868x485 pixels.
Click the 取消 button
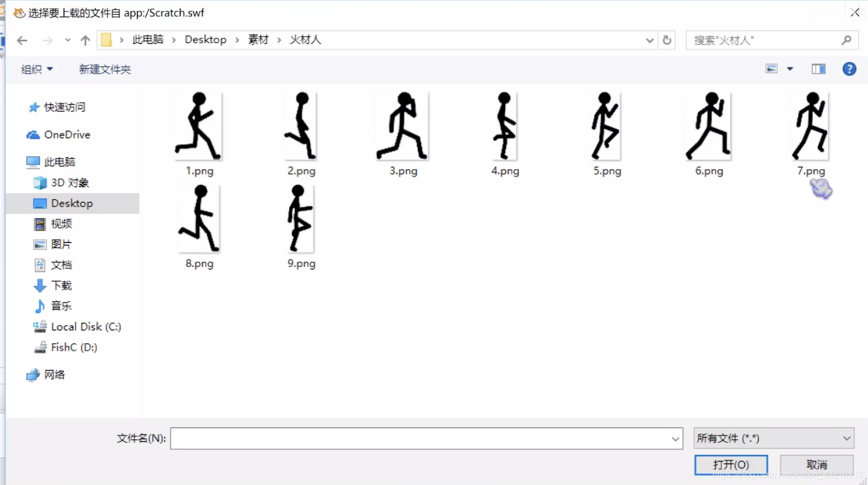[817, 465]
